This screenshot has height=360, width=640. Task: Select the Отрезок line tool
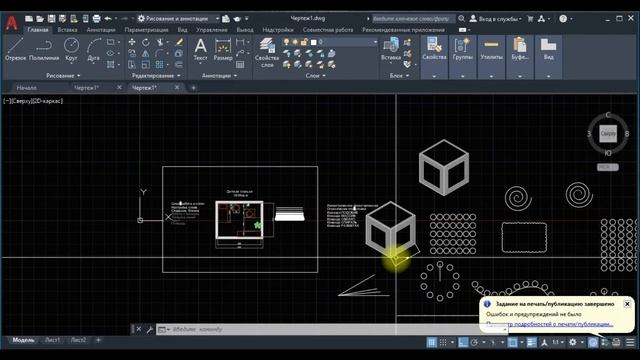click(x=16, y=49)
